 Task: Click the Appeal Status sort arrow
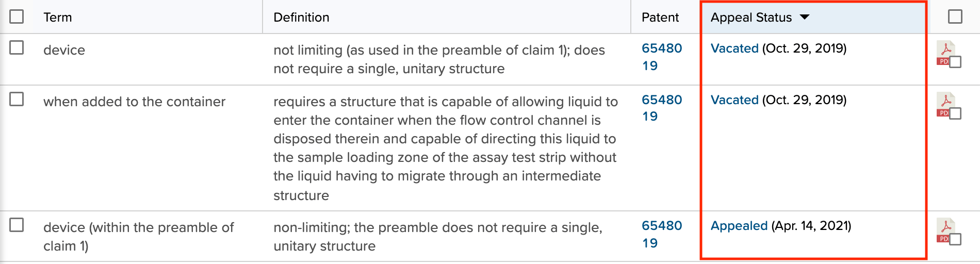[x=805, y=17]
